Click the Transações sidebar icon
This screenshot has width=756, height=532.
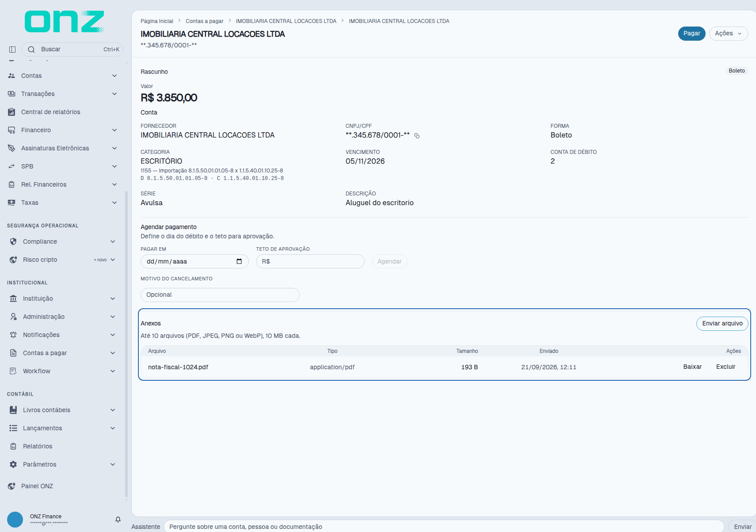[x=11, y=94]
